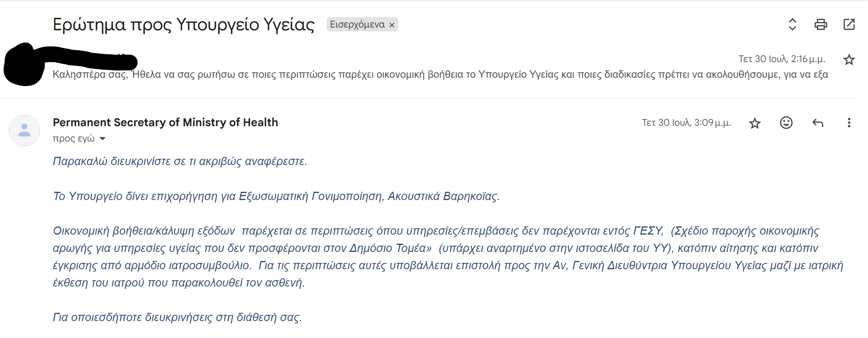This screenshot has width=868, height=338.
Task: Click the timestamp Τετ 30 Ιουλ, 2:16 μ.μ.
Action: coord(782,59)
